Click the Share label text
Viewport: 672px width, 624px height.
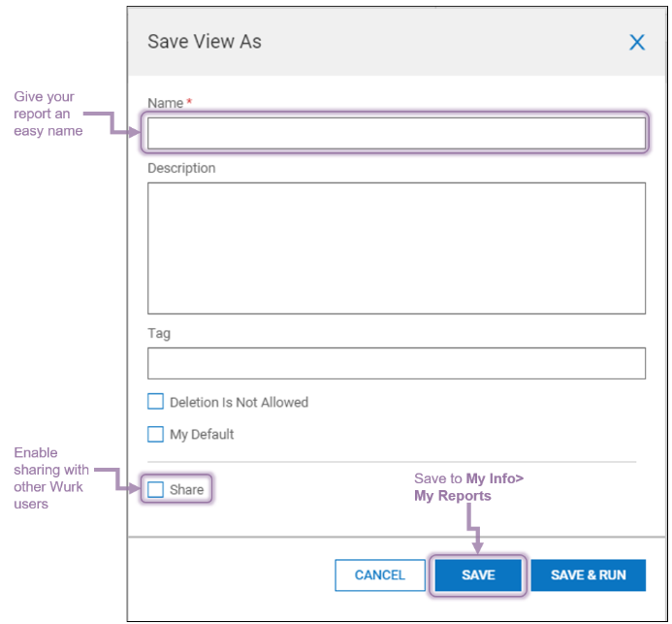[x=186, y=489]
